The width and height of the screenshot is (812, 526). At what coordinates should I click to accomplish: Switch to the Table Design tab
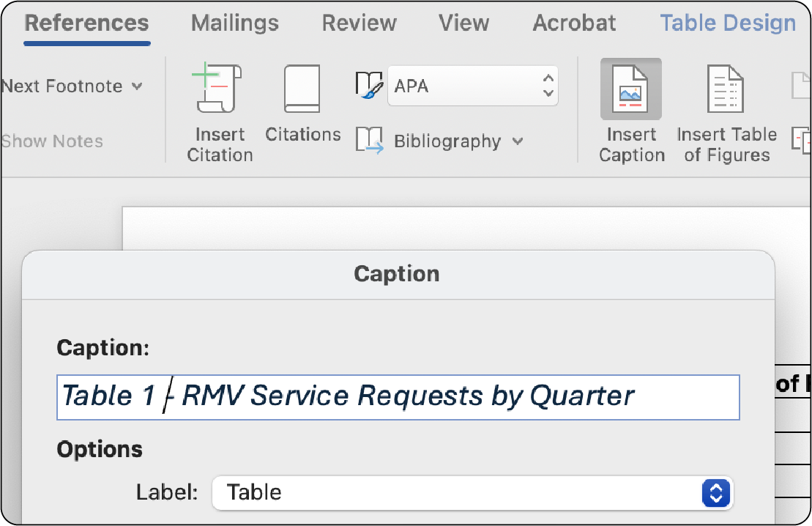pyautogui.click(x=726, y=23)
